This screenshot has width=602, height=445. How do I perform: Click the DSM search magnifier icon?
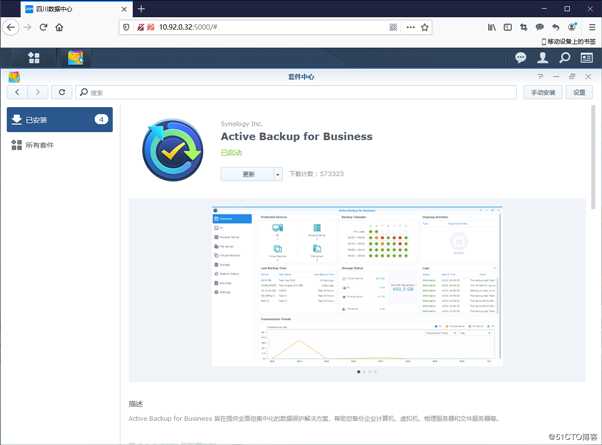click(x=565, y=58)
